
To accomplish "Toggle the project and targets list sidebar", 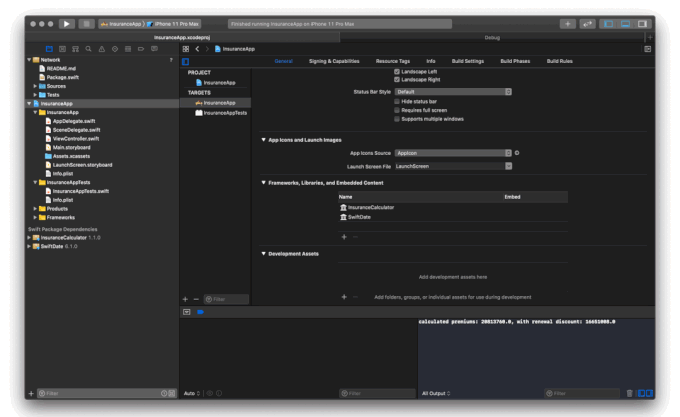I will [x=186, y=62].
